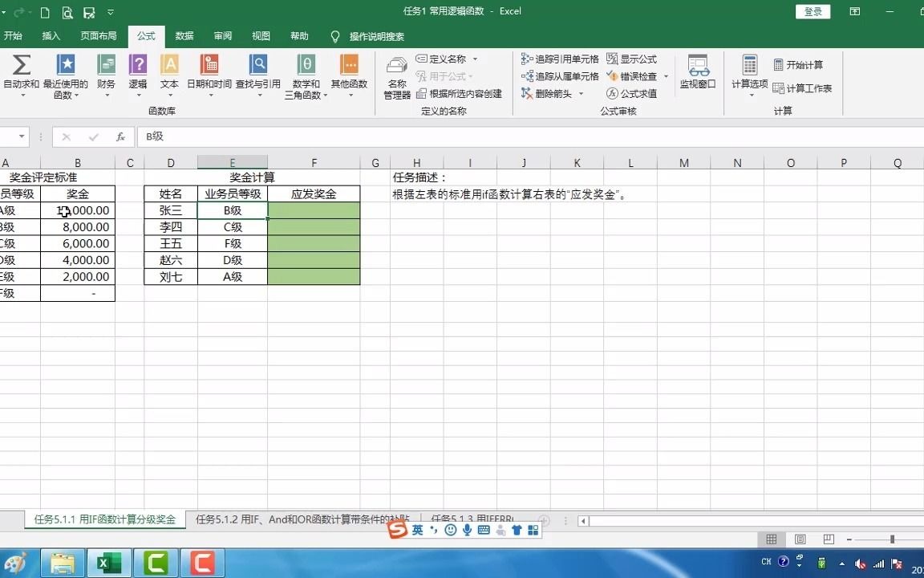Screen dimensions: 924x578
Task: Open the Error Checking (错误检查) dropdown arrow
Action: point(665,75)
